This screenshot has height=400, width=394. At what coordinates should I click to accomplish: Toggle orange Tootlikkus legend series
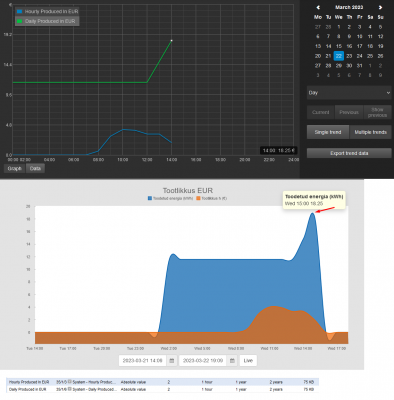pyautogui.click(x=211, y=198)
